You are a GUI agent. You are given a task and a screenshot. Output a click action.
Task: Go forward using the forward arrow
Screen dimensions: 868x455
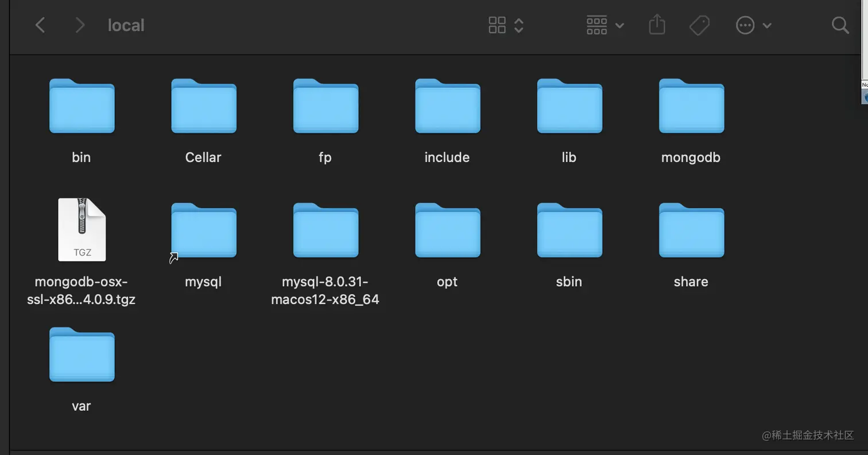click(x=80, y=25)
